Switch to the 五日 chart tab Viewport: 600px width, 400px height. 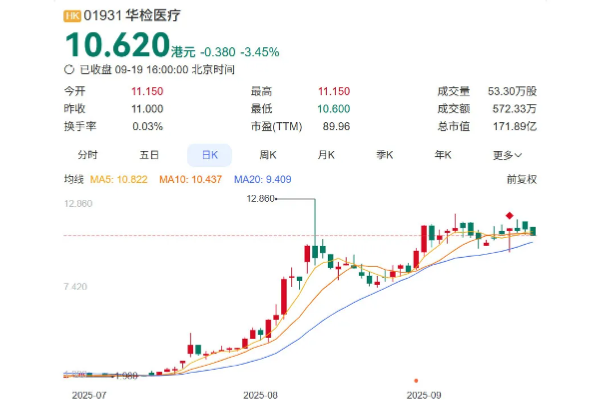(149, 155)
